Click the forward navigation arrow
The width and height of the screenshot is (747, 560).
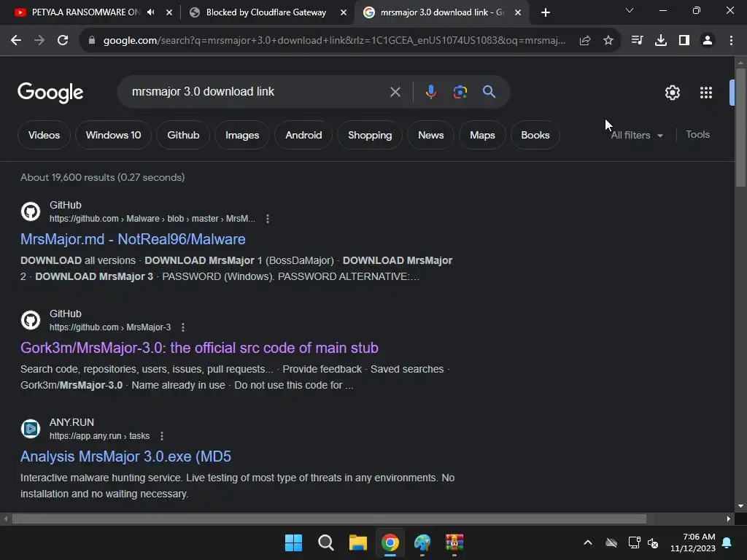point(39,41)
